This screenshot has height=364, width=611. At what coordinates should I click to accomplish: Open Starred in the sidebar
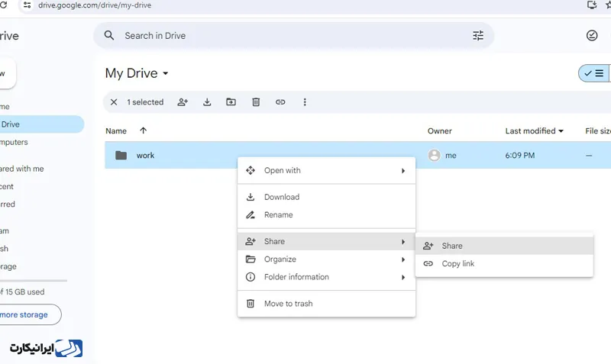[8, 204]
